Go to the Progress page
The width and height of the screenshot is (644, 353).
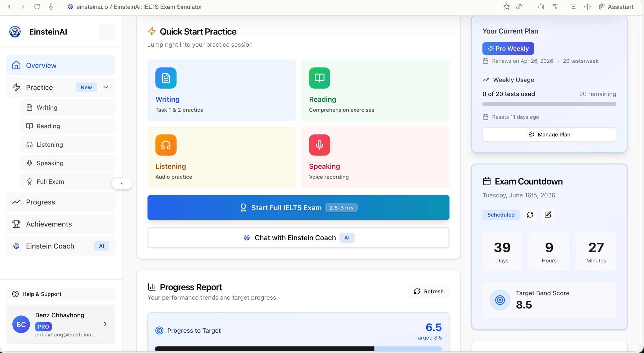(x=60, y=202)
